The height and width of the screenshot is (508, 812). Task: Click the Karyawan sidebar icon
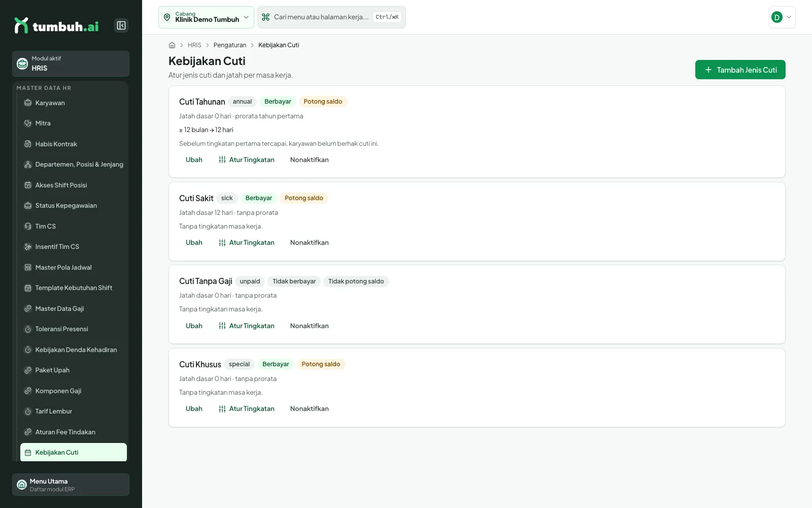(28, 103)
